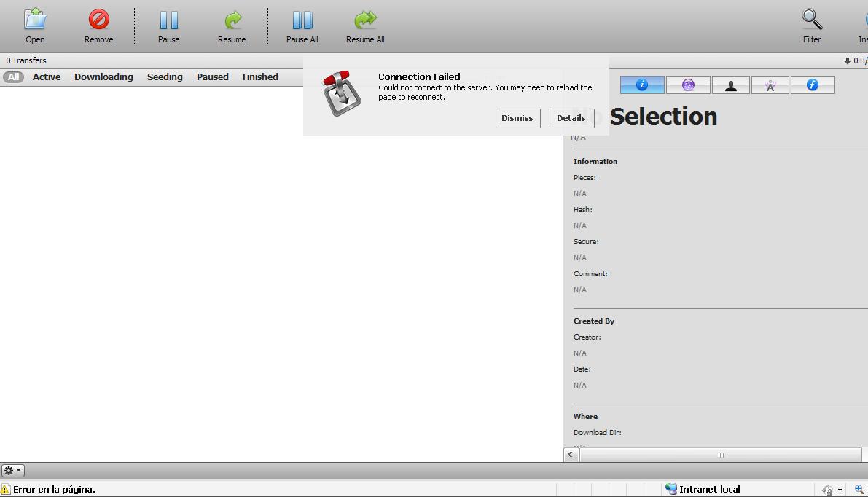Open the Filter magnifying glass tool
868x497 pixels.
coord(812,20)
